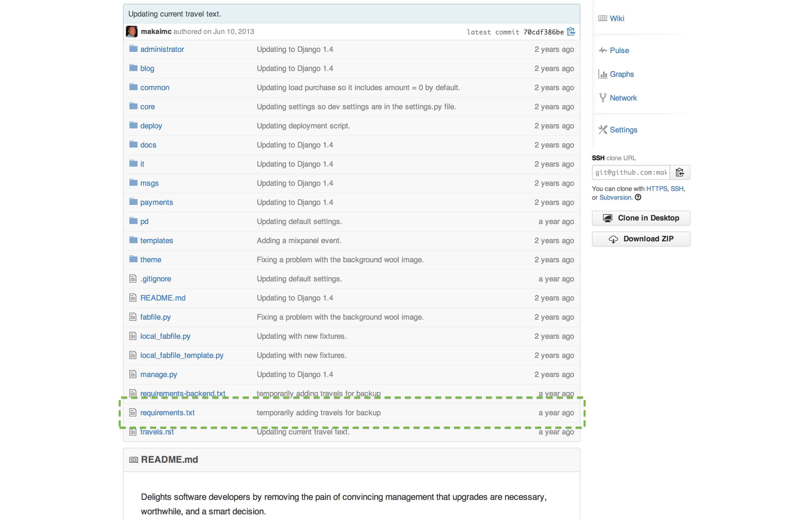Switch clone URL to HTTPS

(x=657, y=189)
